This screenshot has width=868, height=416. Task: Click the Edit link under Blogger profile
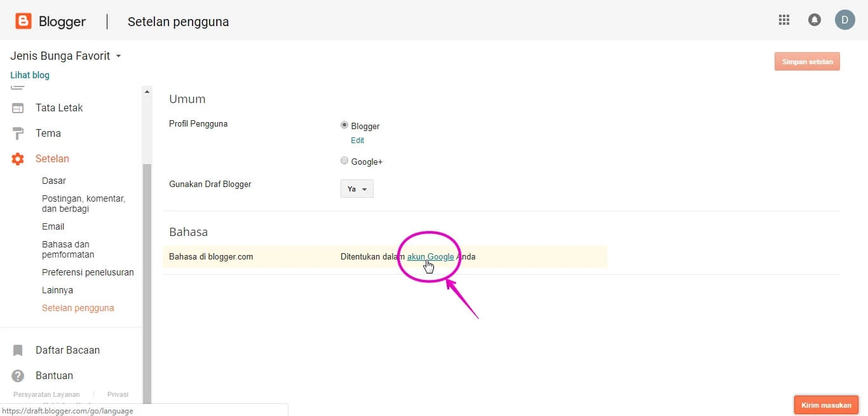[x=357, y=140]
